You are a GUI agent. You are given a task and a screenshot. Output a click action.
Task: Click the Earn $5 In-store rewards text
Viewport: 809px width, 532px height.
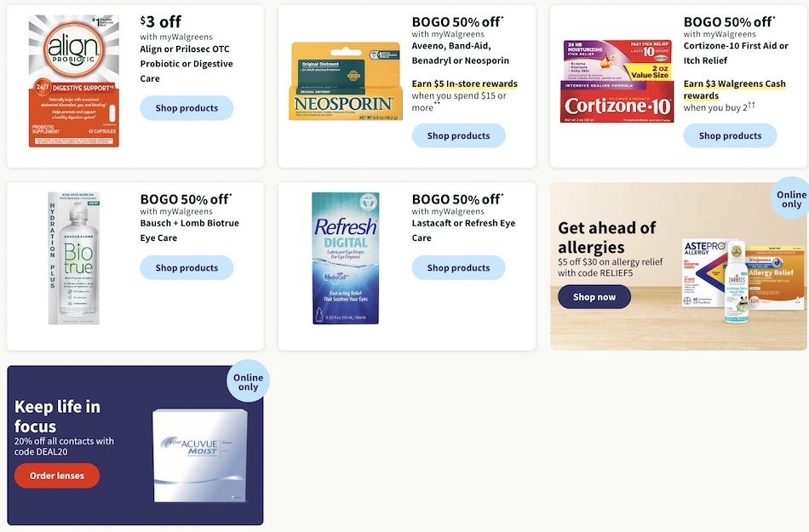pyautogui.click(x=464, y=83)
